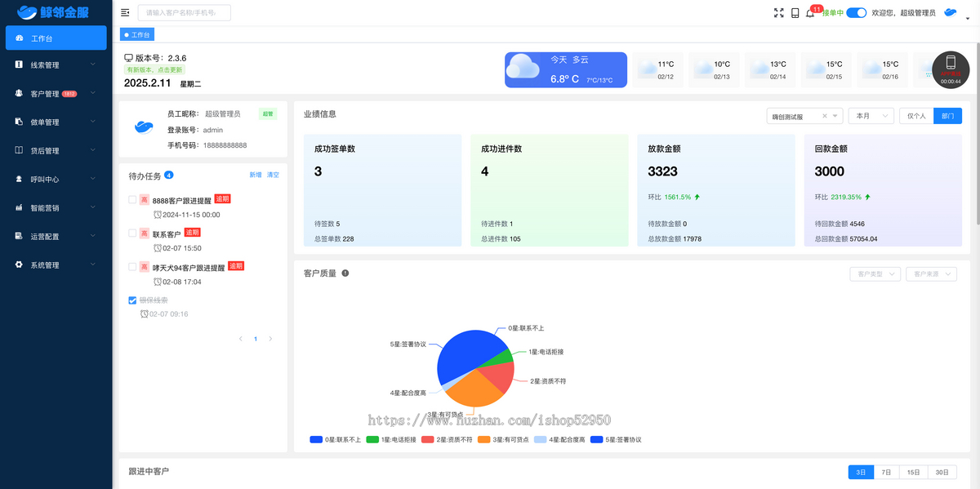Image resolution: width=980 pixels, height=489 pixels.
Task: Click today's cloudy weather icon
Action: coord(523,68)
